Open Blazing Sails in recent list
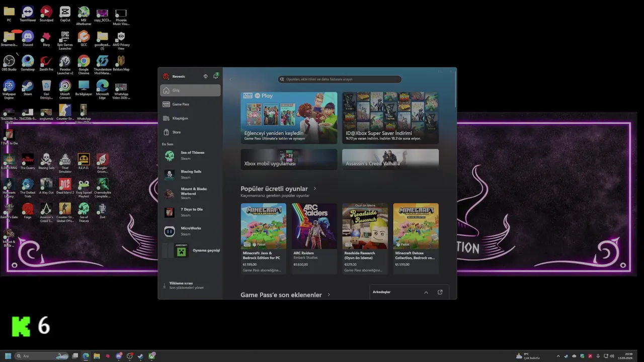 click(190, 174)
